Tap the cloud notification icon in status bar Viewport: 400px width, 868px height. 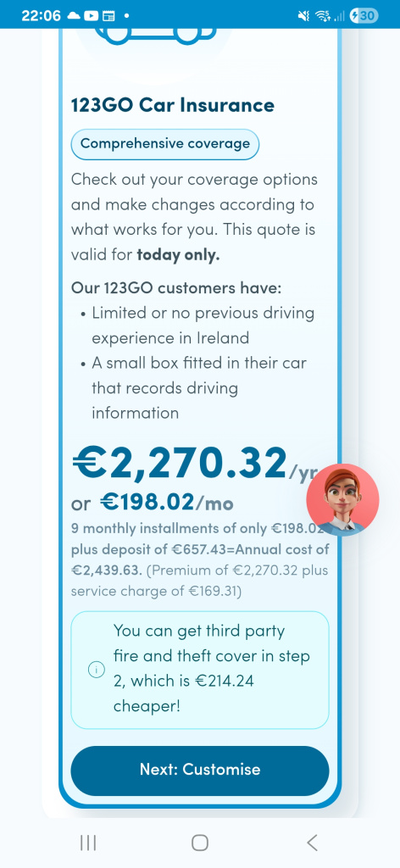tap(74, 16)
